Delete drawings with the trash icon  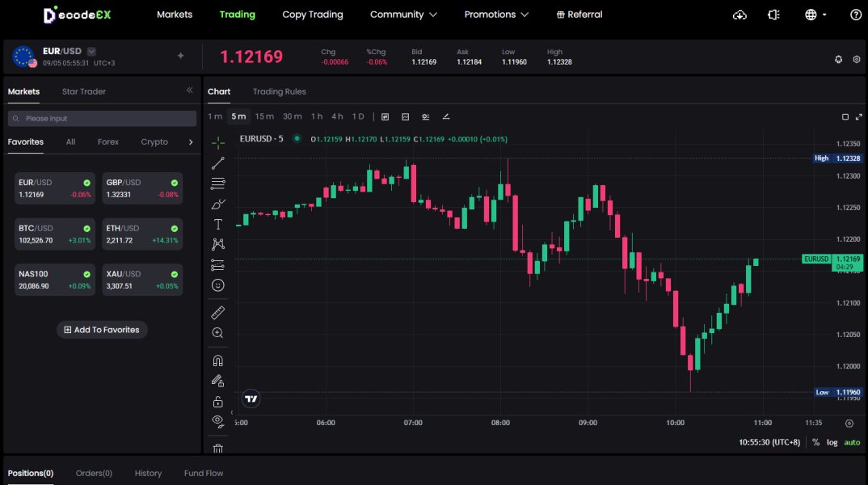(217, 449)
